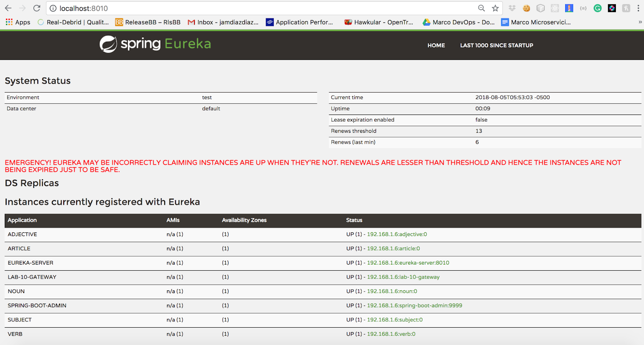Click the ADJECTIVE application name
This screenshot has width=644, height=345.
(x=23, y=234)
